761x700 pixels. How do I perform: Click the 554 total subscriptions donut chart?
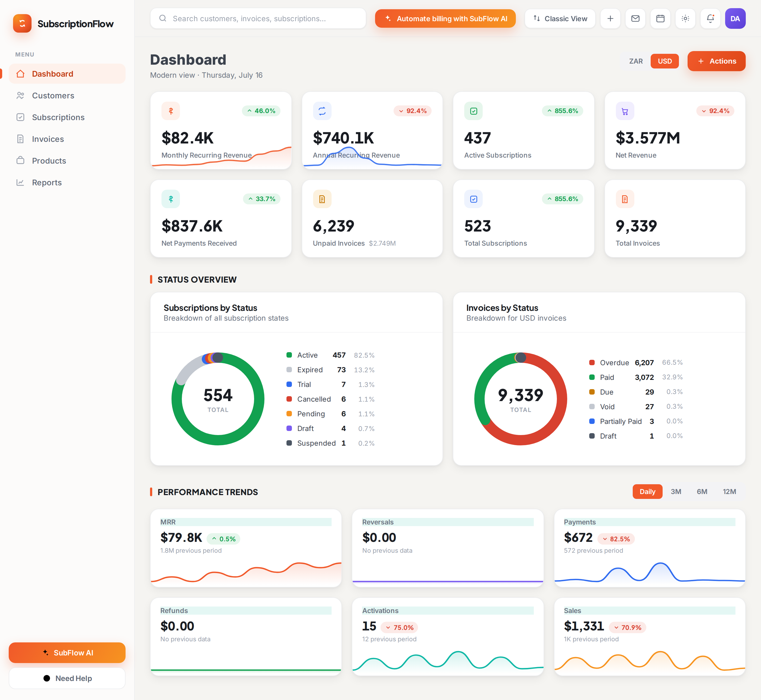point(218,399)
